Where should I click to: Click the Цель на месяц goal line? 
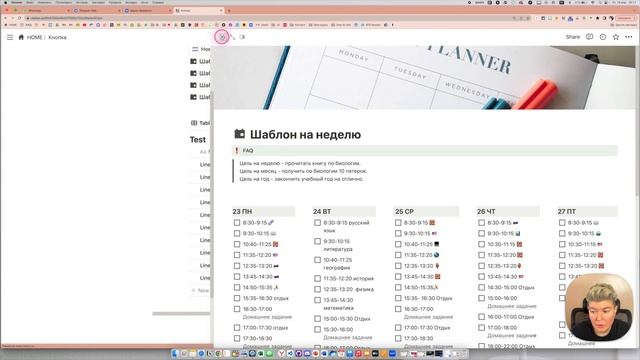(303, 171)
